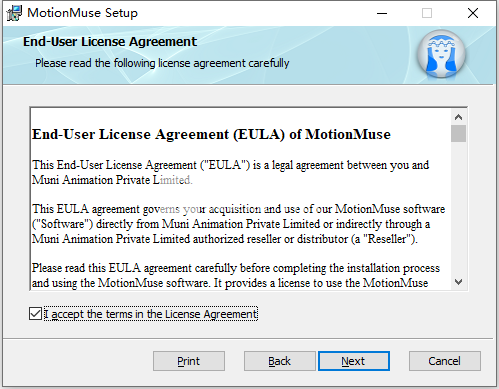The image size is (499, 389).
Task: Go Back to the previous setup step
Action: (x=279, y=361)
